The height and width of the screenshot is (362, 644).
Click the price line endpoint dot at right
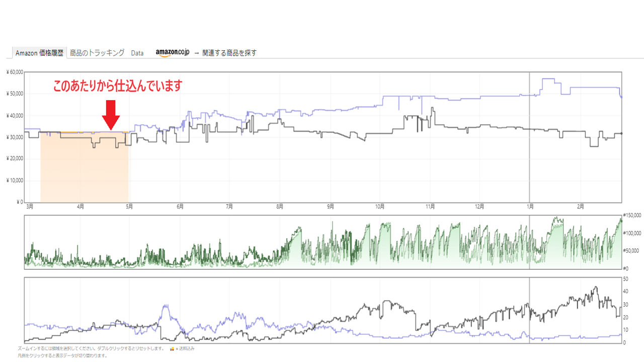coord(621,133)
